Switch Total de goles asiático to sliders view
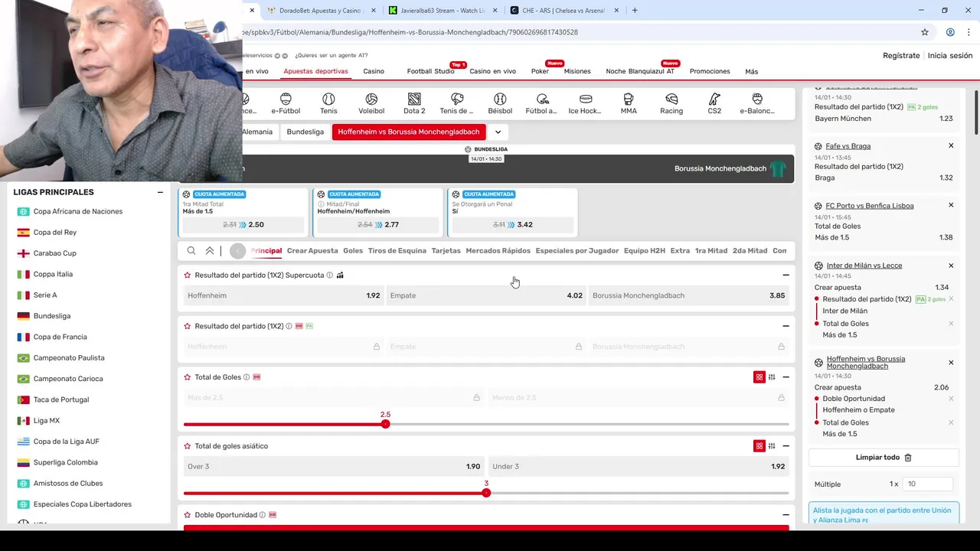Image resolution: width=980 pixels, height=551 pixels. (772, 446)
